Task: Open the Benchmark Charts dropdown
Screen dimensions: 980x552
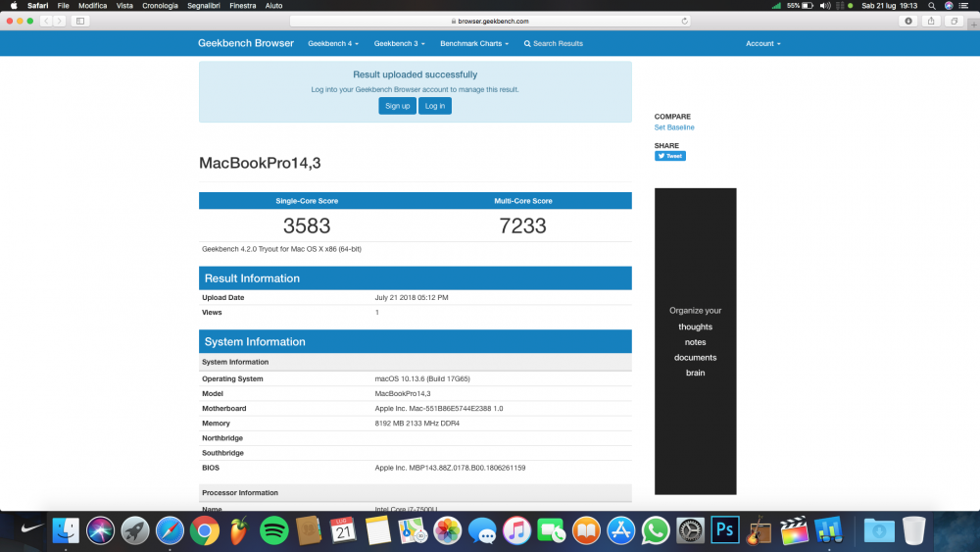Action: 474,44
